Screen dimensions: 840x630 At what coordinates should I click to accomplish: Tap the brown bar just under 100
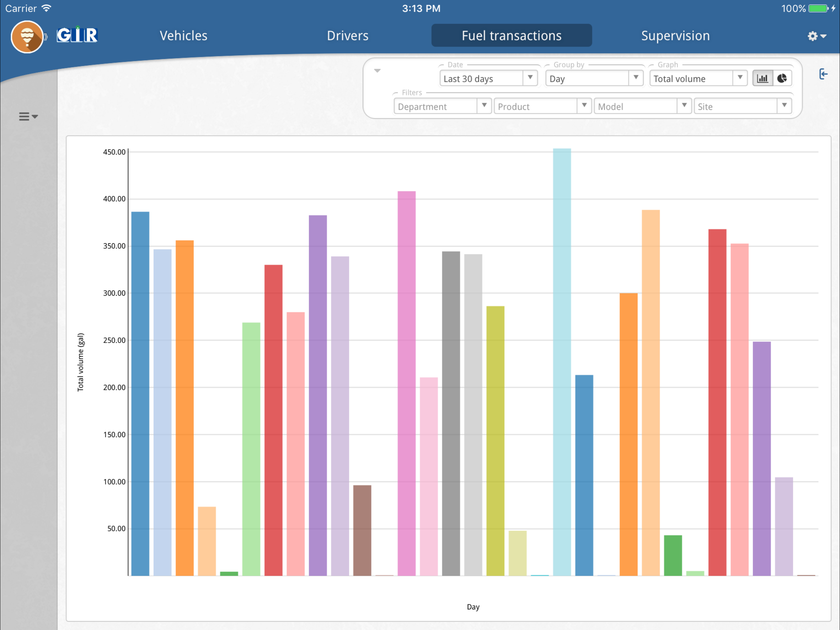click(362, 530)
